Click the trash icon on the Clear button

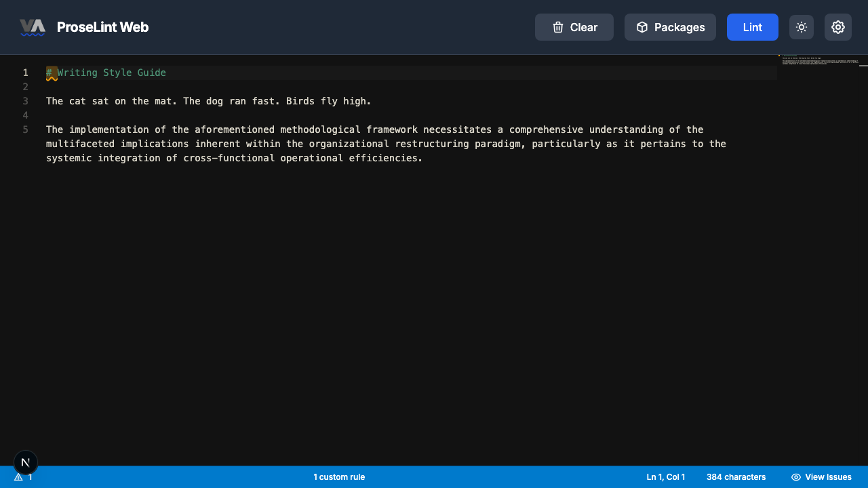(557, 27)
